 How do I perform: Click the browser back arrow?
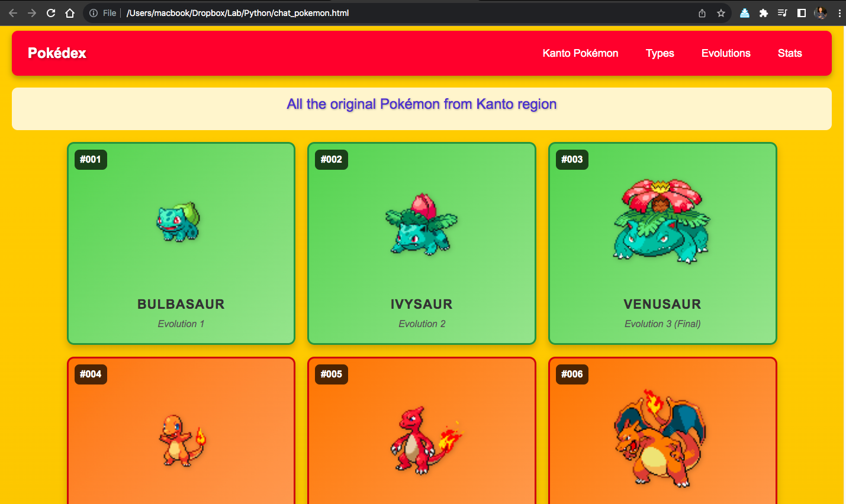13,13
